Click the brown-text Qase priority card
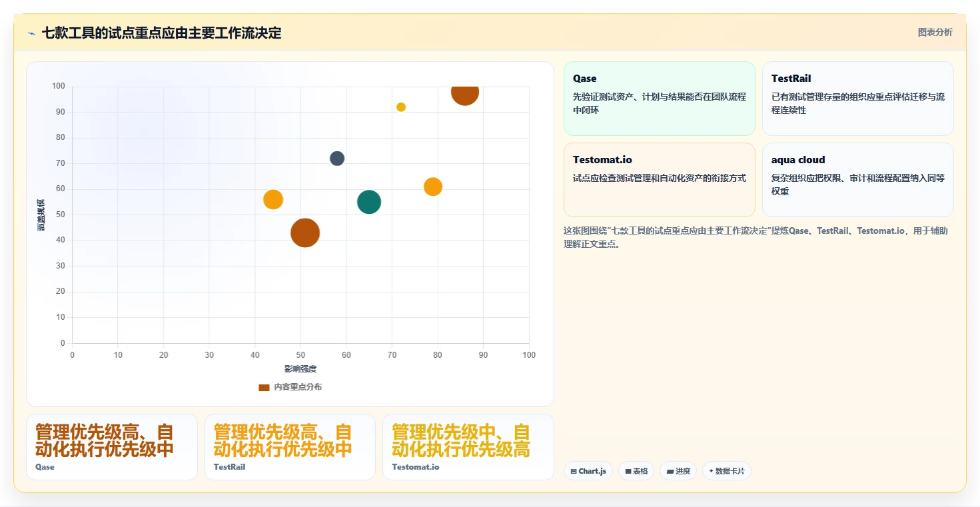This screenshot has width=980, height=507. [x=112, y=447]
